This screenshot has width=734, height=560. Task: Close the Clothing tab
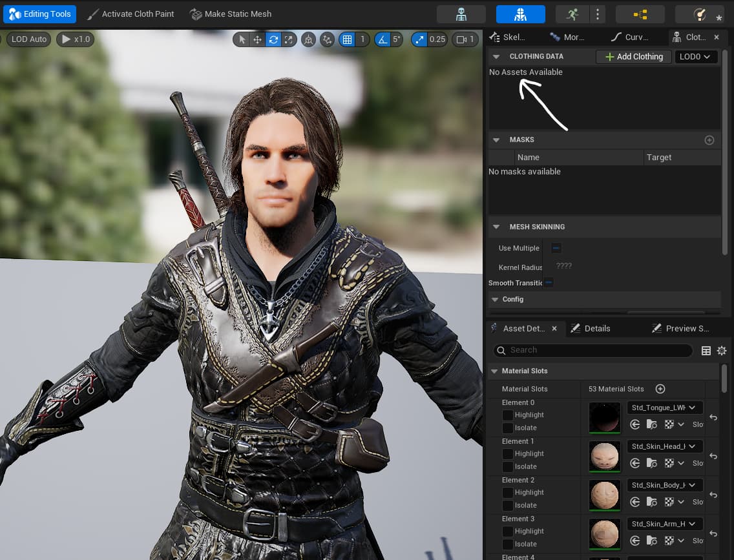click(716, 37)
